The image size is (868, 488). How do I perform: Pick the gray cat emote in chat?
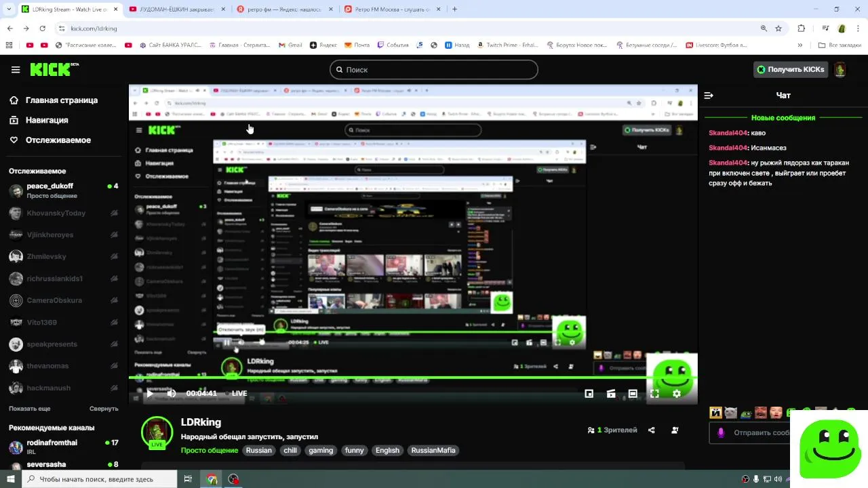click(x=730, y=413)
